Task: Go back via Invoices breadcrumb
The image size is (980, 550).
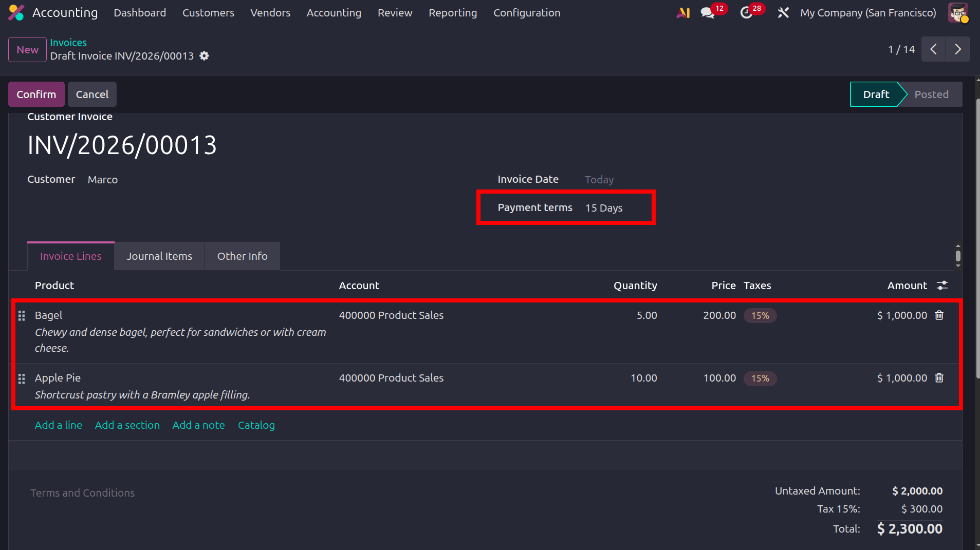Action: 68,43
